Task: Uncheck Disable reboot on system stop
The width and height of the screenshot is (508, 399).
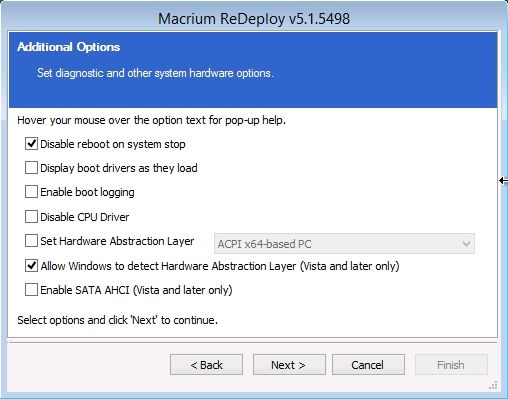Action: [x=31, y=144]
